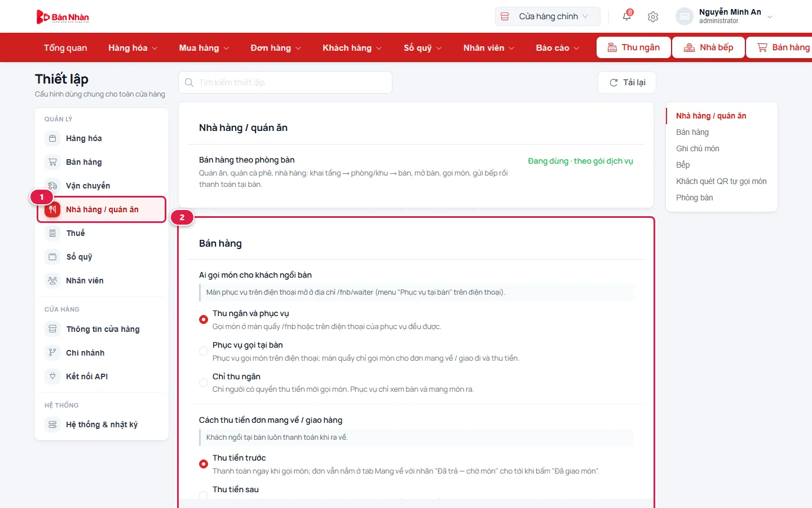Open the Thu ngân cashier button

[634, 47]
